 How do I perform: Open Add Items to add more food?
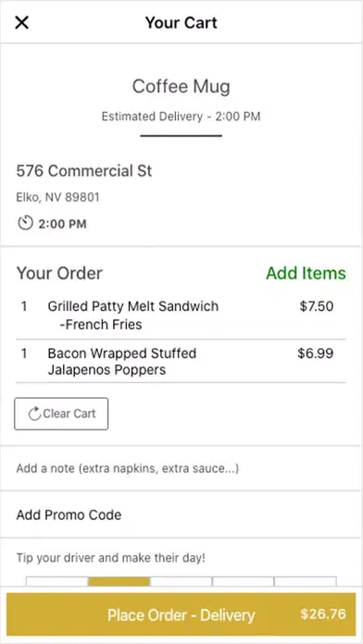click(306, 273)
